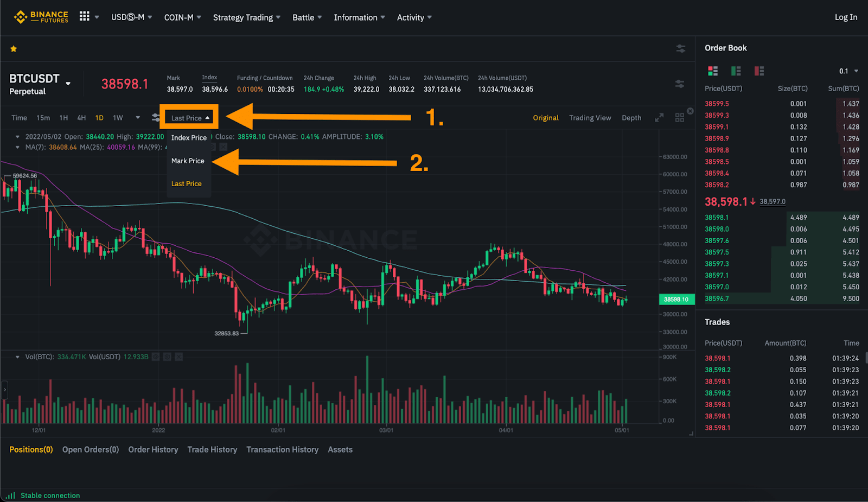Open chart indicator settings sliders icon
868x502 pixels.
[x=156, y=117]
